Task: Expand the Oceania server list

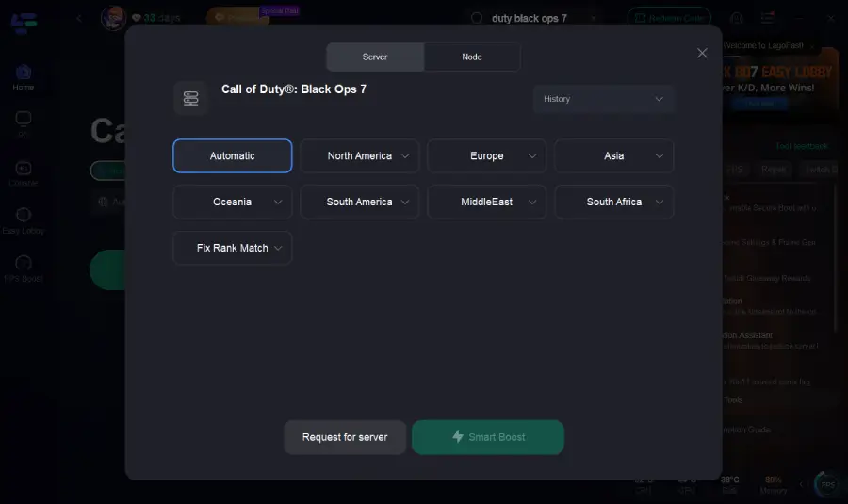Action: 233,202
